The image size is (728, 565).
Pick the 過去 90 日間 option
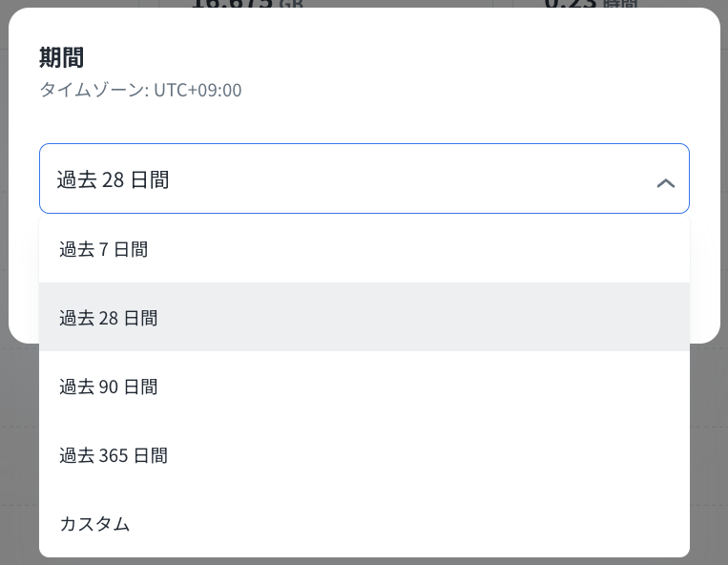[x=108, y=387]
